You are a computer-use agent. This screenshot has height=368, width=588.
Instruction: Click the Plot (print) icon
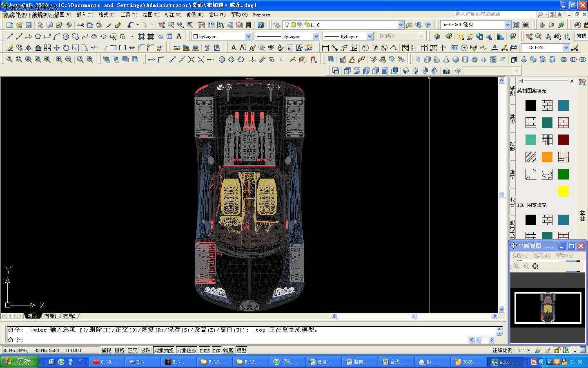pos(40,25)
